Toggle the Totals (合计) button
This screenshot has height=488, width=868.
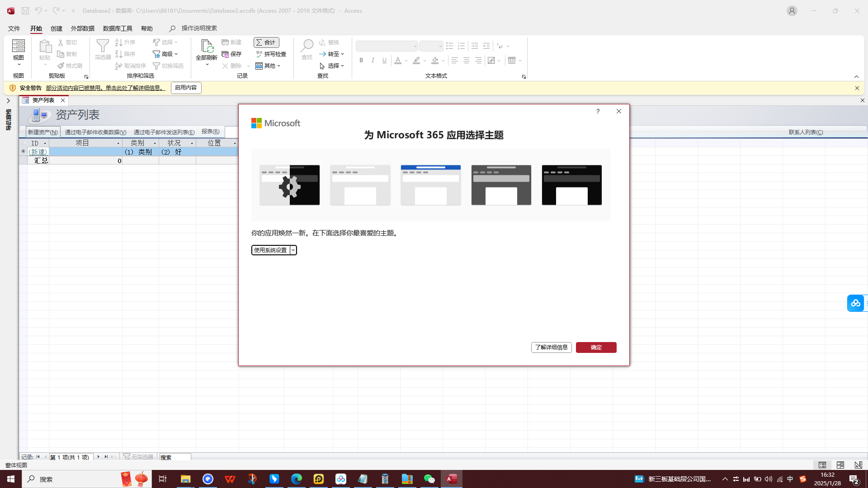point(266,42)
